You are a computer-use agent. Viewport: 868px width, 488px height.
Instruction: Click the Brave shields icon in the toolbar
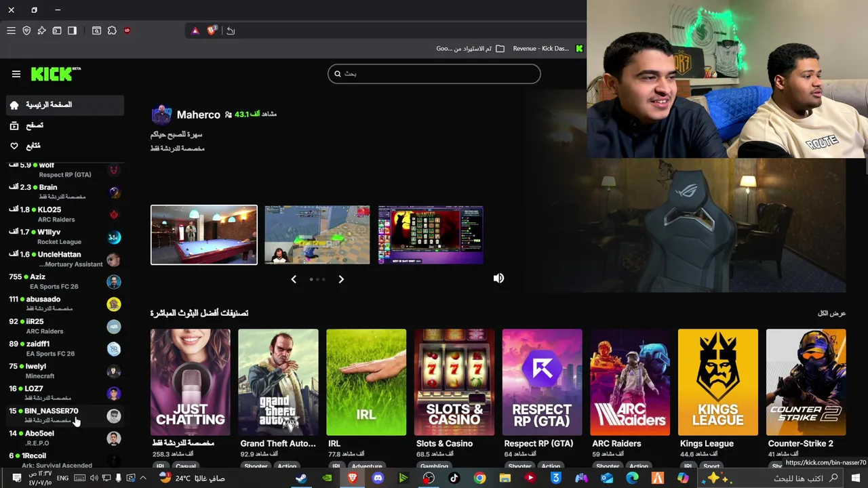[x=26, y=30]
